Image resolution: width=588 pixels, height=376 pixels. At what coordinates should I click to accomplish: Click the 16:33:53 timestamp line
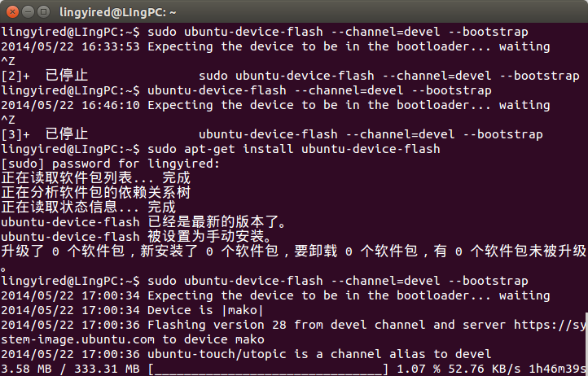[x=264, y=46]
